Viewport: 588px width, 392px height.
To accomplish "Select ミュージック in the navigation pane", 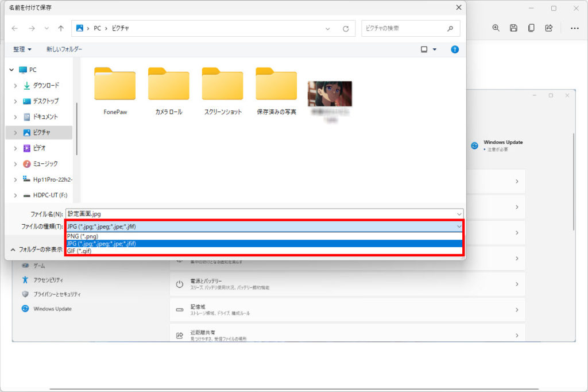I will pos(45,164).
